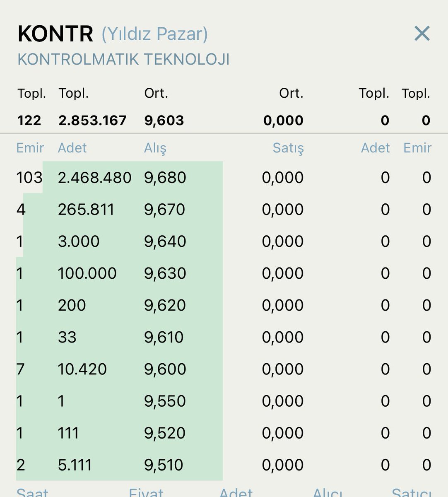Select bid price 9,680
This screenshot has width=448, height=497.
point(165,178)
